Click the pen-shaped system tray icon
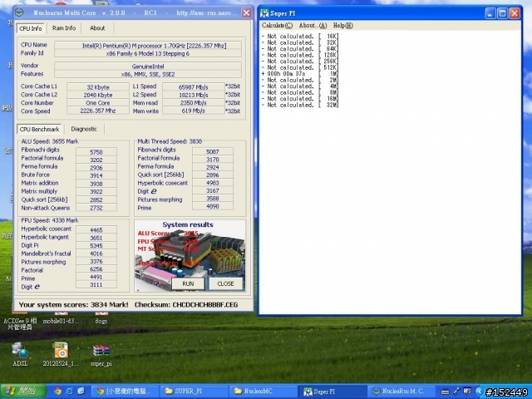 coord(456,392)
